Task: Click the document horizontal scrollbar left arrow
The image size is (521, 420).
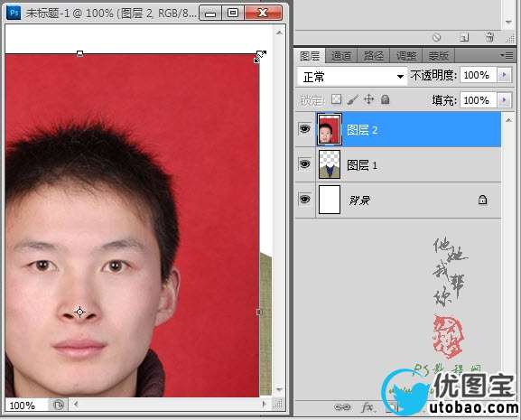Action: tap(76, 405)
